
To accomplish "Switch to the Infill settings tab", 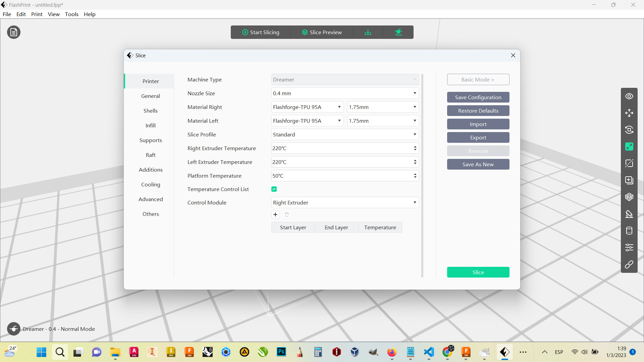I will [x=151, y=125].
